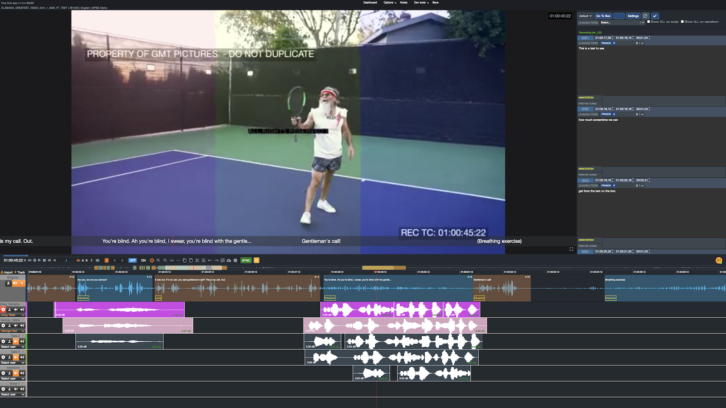Open the Notes menu item
The width and height of the screenshot is (726, 408).
point(404,3)
